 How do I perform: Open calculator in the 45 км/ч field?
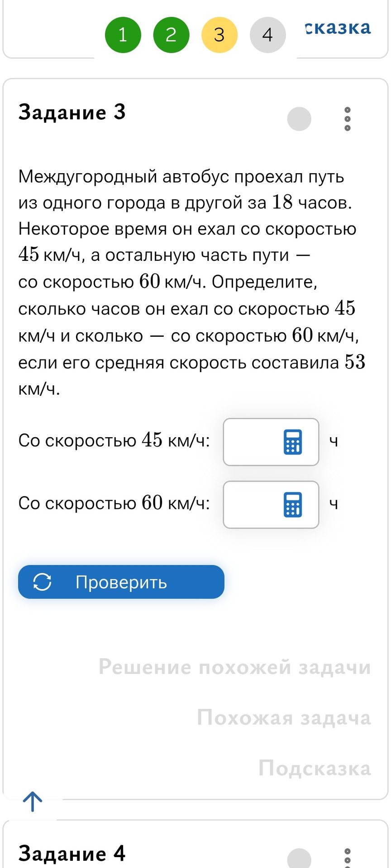click(292, 442)
